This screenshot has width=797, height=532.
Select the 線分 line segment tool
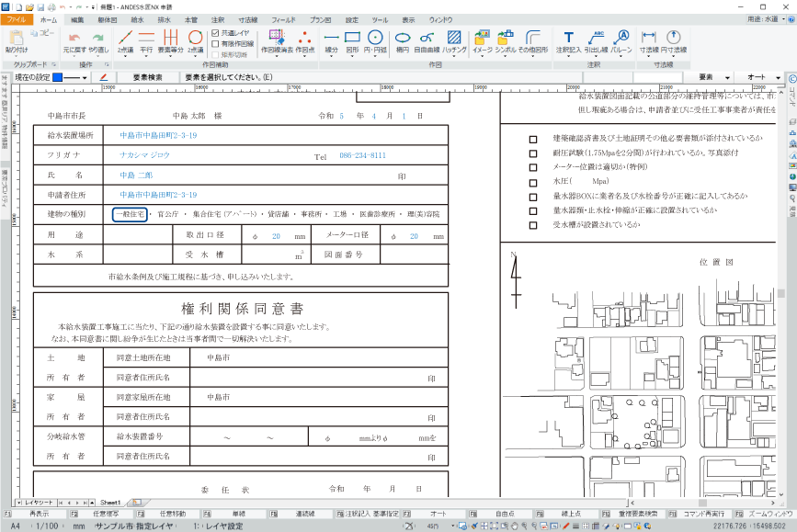click(332, 40)
